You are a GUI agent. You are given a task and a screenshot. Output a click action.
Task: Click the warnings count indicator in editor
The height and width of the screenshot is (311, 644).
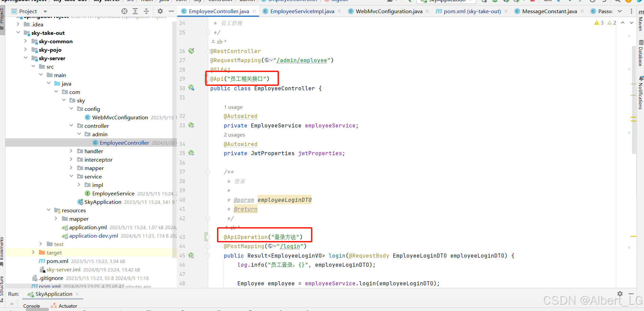click(x=599, y=23)
